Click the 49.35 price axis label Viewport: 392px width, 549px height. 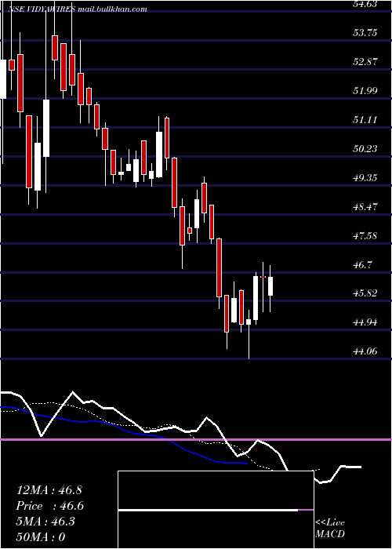(x=365, y=178)
